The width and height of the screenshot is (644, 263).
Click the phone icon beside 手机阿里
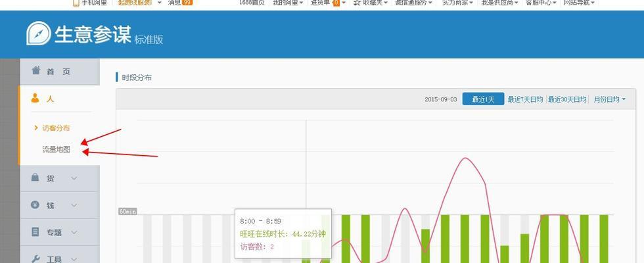tap(76, 3)
